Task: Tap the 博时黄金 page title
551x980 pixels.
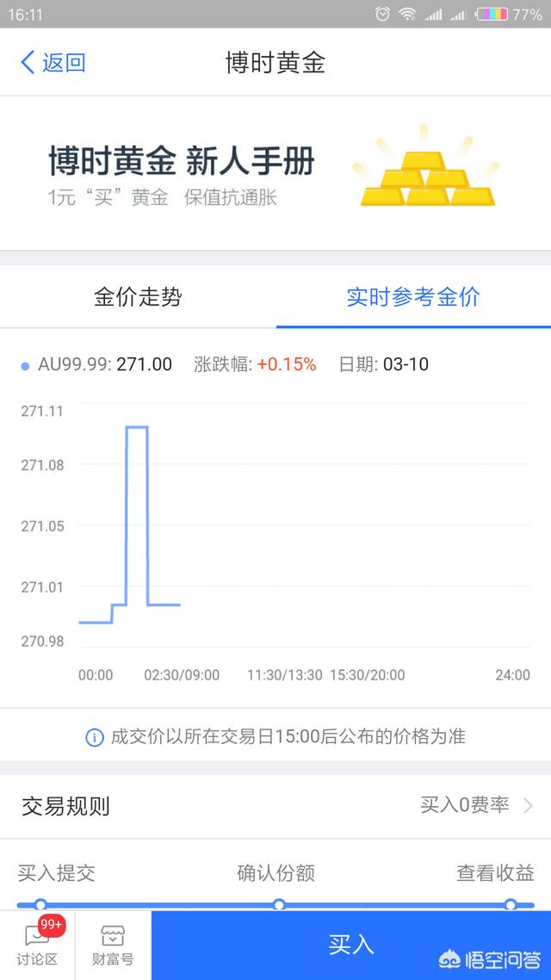Action: tap(275, 63)
